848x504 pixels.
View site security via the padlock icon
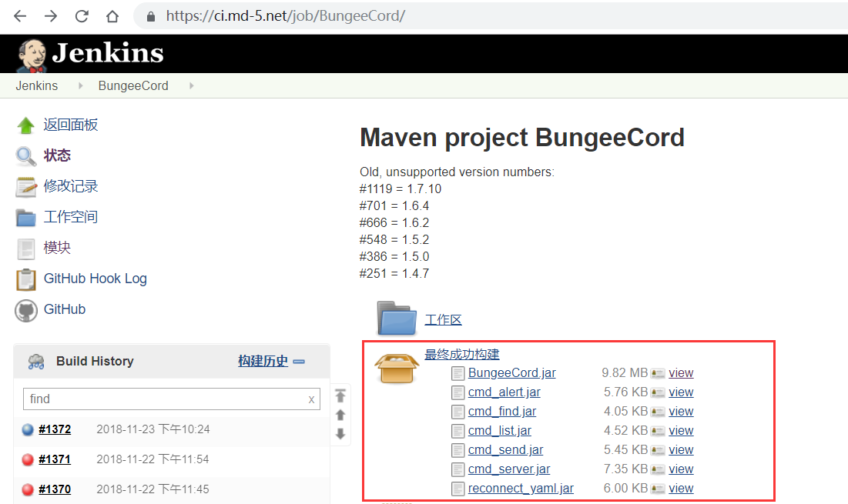pos(151,17)
